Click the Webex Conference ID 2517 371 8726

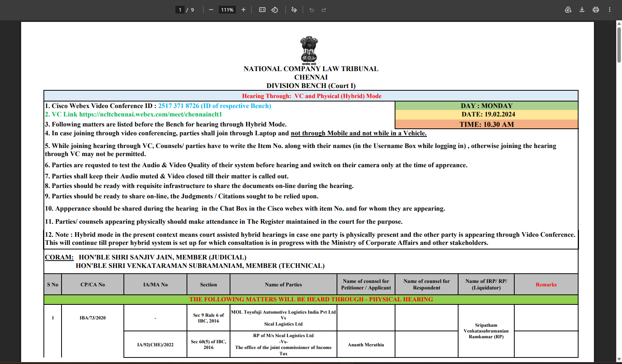tap(178, 106)
